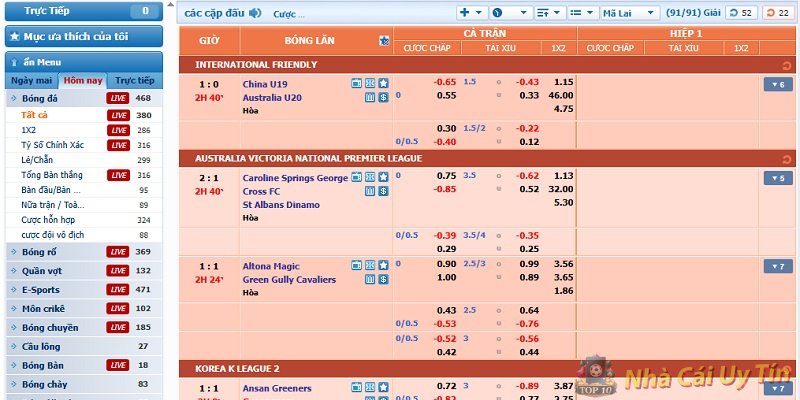
Task: Click the star icon in Bóng Lăn header
Action: click(x=384, y=41)
